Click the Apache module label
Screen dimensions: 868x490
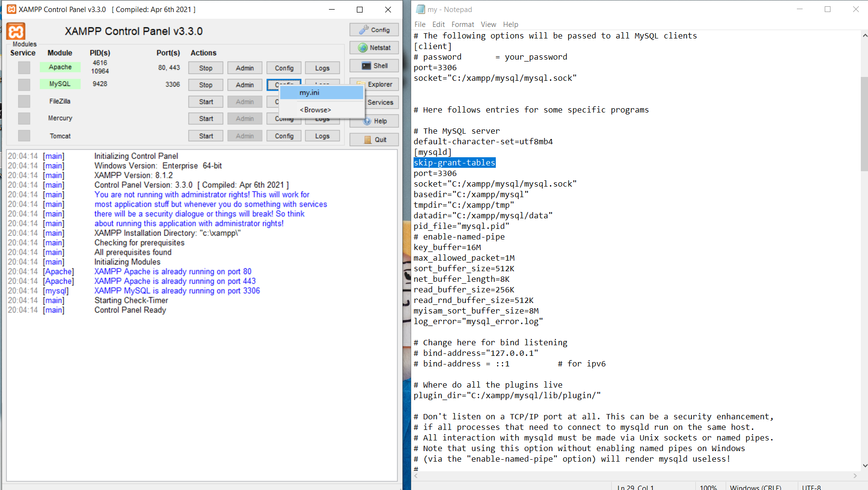(60, 67)
